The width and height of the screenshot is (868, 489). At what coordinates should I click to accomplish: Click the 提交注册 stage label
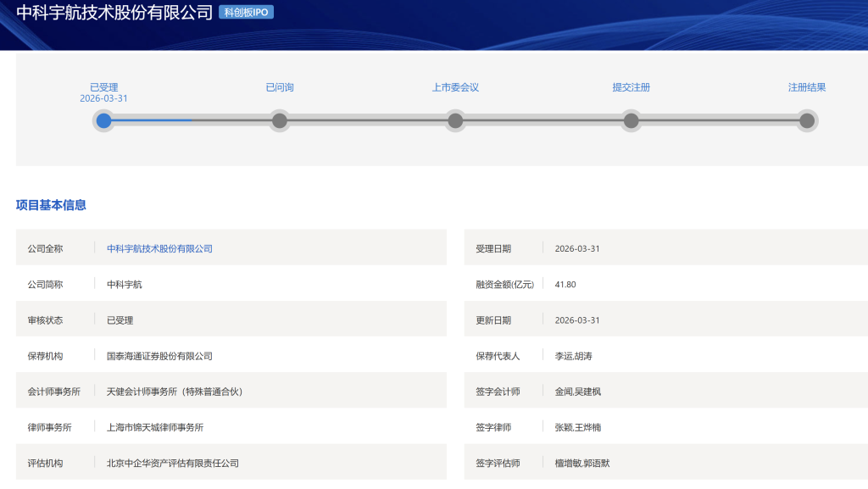[632, 87]
